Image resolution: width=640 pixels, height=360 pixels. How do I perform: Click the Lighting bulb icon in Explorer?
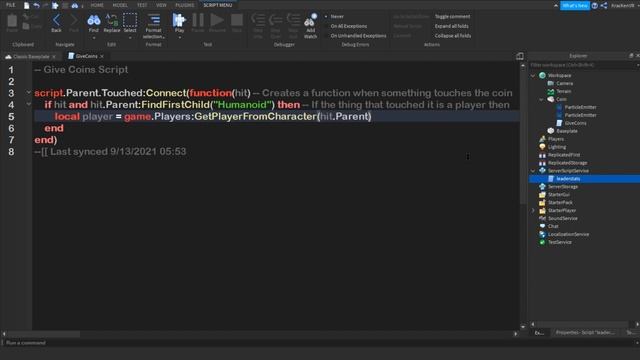pyautogui.click(x=542, y=147)
